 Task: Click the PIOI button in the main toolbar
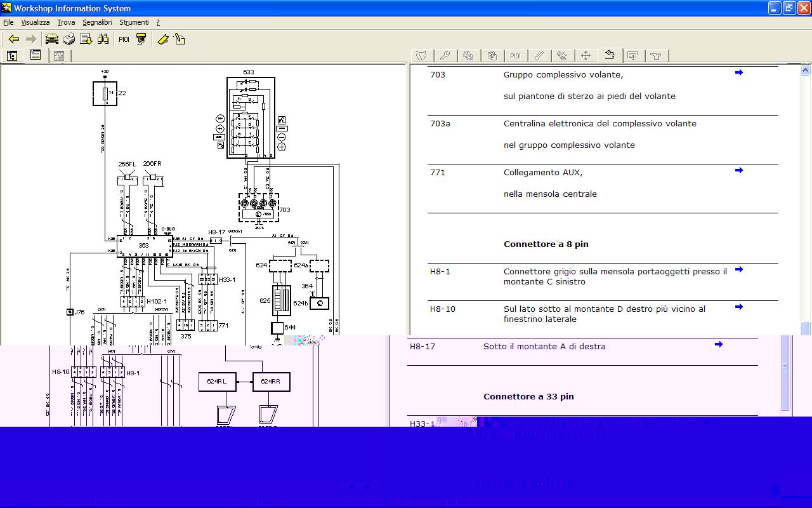(124, 39)
